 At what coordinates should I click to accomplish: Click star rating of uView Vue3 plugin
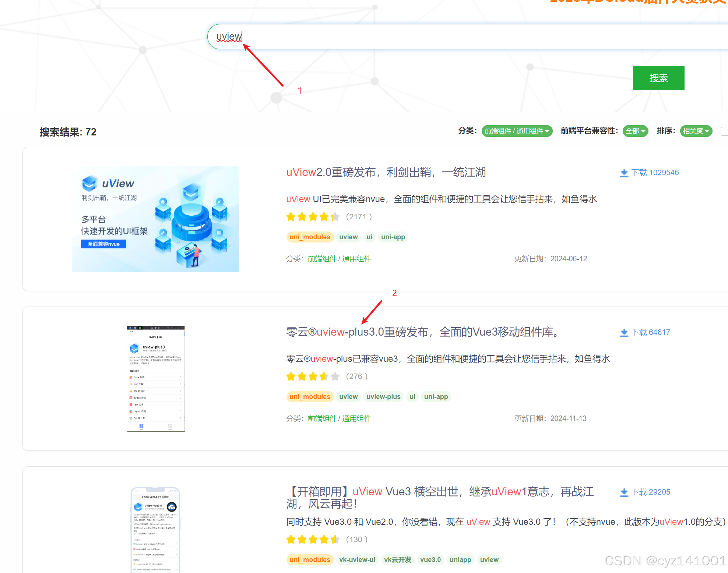[313, 540]
